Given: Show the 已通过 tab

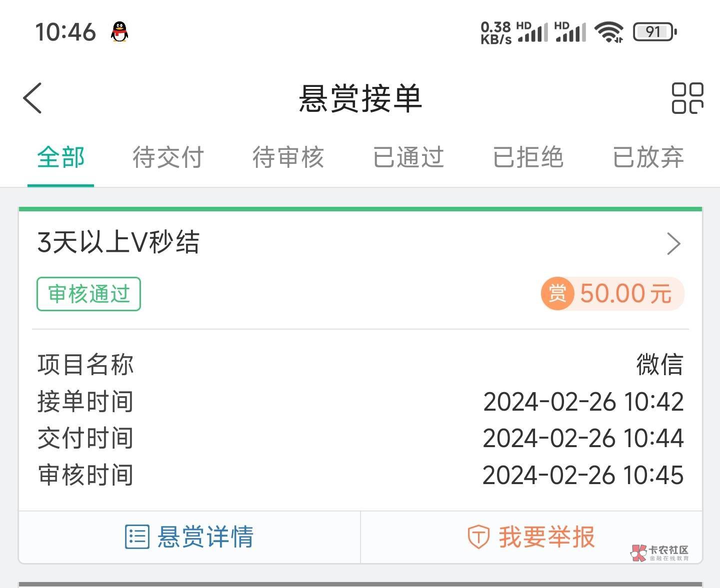Looking at the screenshot, I should coord(408,157).
